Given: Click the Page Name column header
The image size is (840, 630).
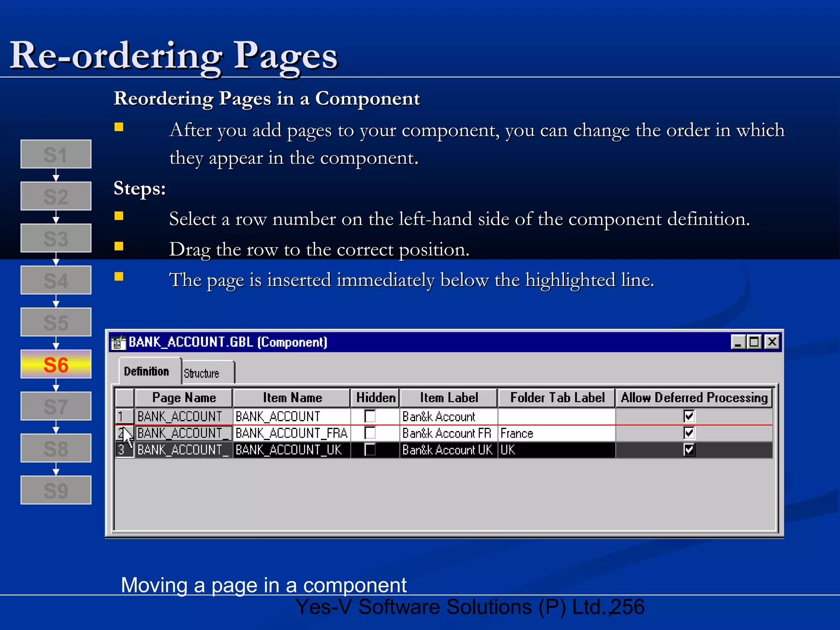Looking at the screenshot, I should tap(184, 397).
